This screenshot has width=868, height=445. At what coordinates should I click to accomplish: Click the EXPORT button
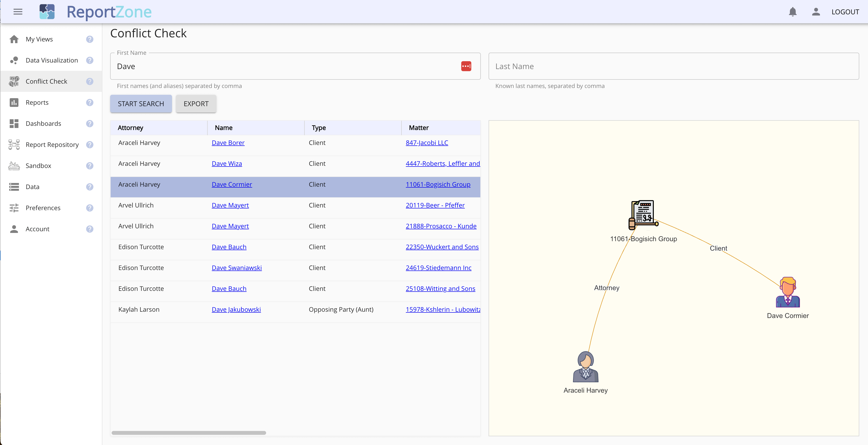coord(196,104)
